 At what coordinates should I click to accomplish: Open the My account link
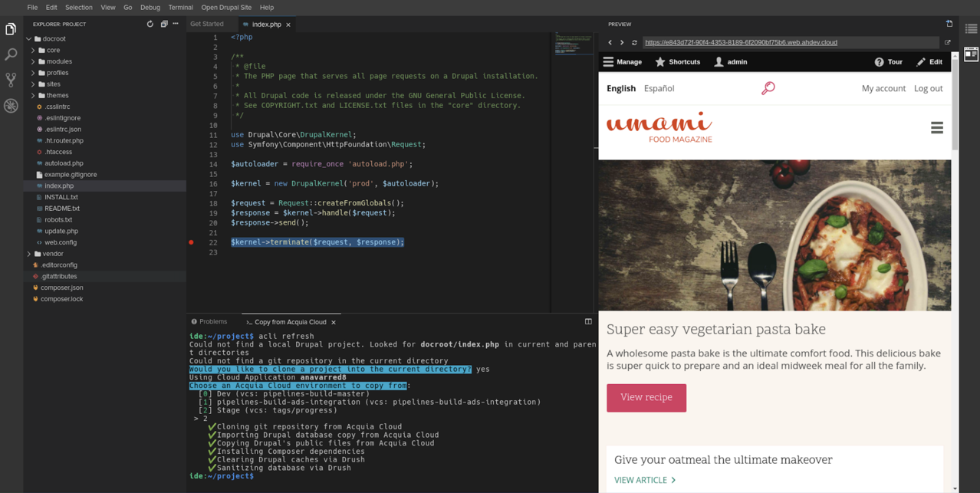pos(883,88)
